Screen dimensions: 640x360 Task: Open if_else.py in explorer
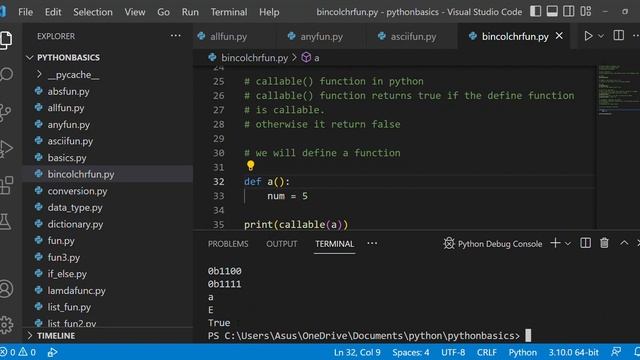108,274
